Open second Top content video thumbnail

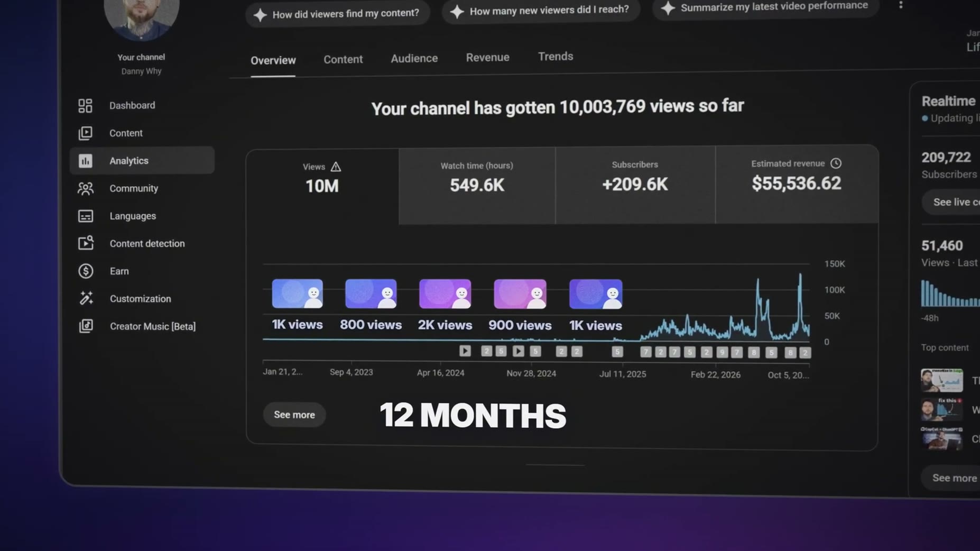pos(941,409)
